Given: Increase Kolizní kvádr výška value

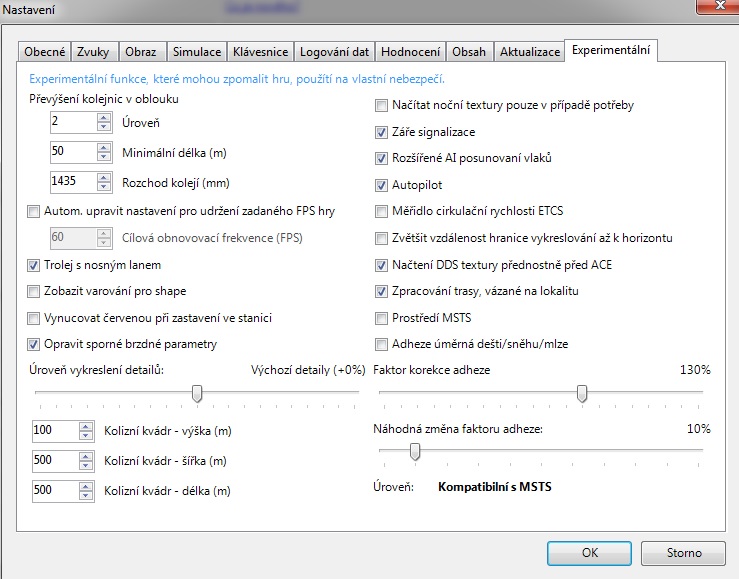Looking at the screenshot, I should click(85, 426).
